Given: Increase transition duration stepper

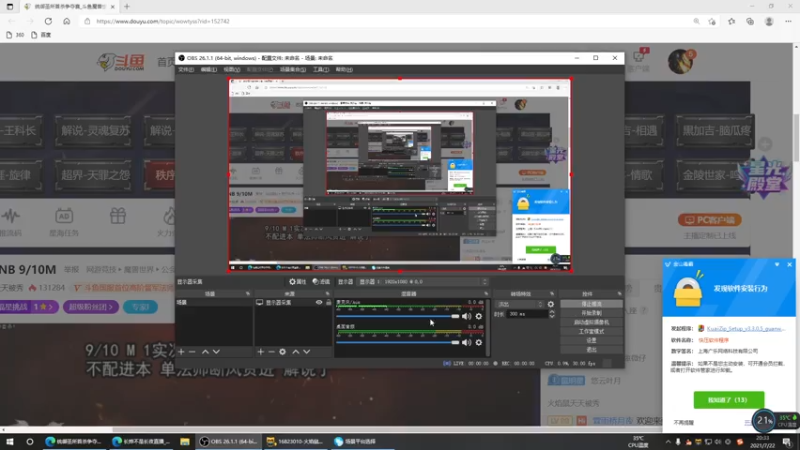Looking at the screenshot, I should point(552,312).
